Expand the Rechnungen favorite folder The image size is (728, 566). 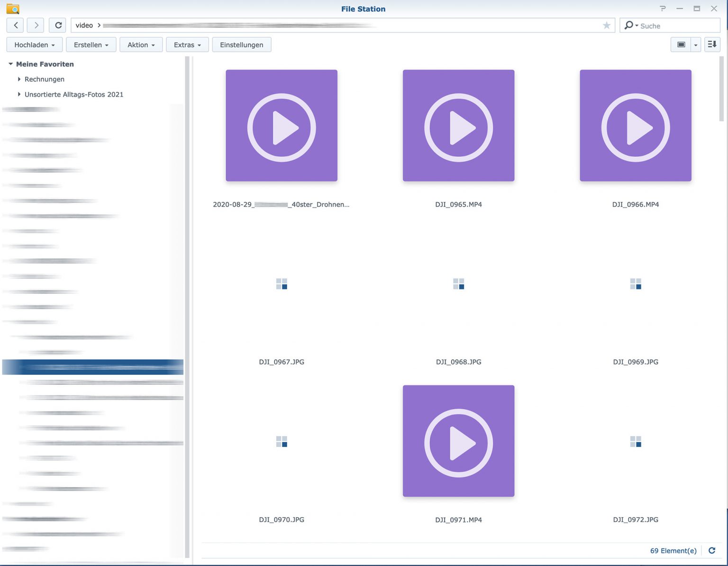coord(19,79)
